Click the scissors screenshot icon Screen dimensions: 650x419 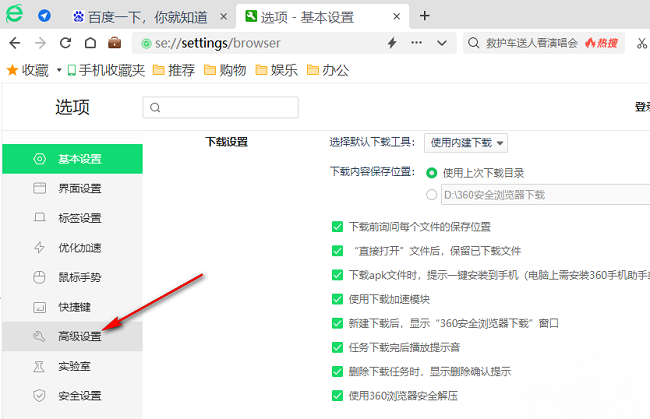click(x=642, y=43)
